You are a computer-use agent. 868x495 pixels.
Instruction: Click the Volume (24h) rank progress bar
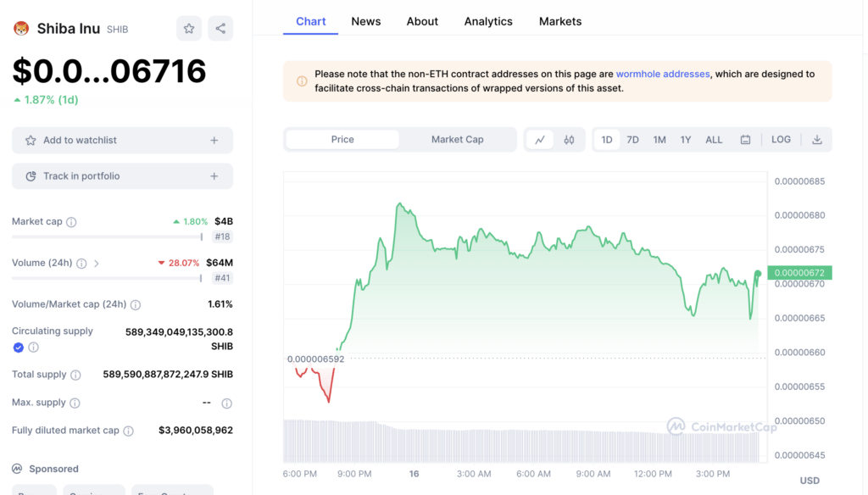coord(108,279)
